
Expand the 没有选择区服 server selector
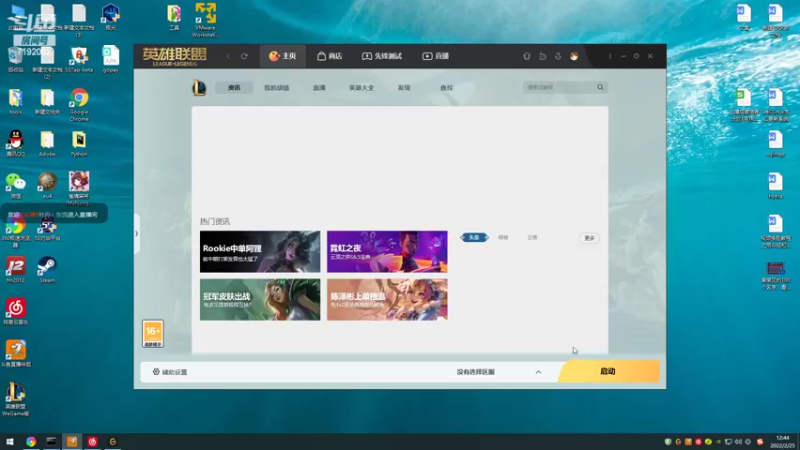[x=476, y=372]
